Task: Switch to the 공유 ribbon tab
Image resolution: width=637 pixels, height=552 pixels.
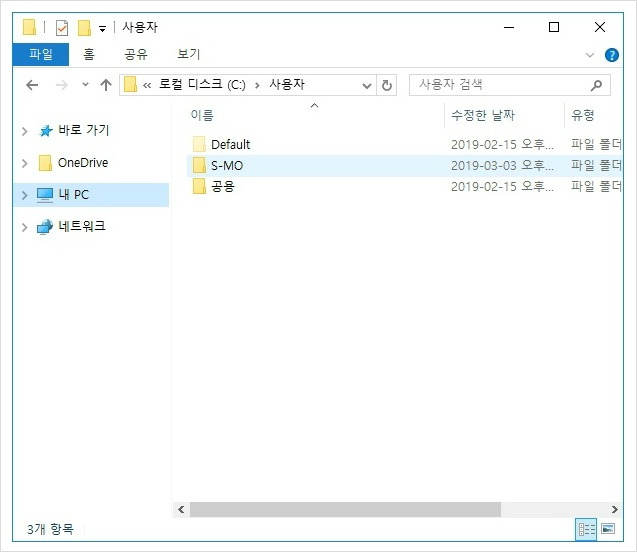Action: (x=136, y=54)
